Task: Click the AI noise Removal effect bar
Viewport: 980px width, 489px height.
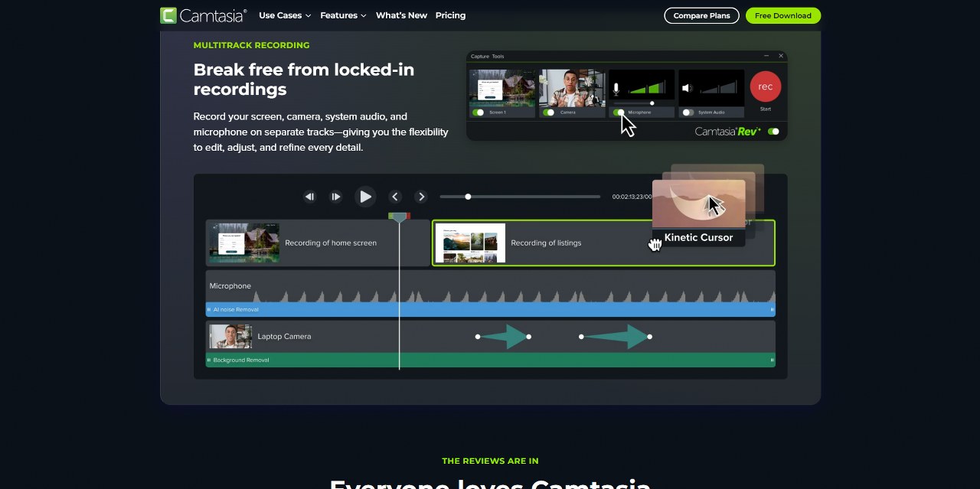Action: click(490, 310)
